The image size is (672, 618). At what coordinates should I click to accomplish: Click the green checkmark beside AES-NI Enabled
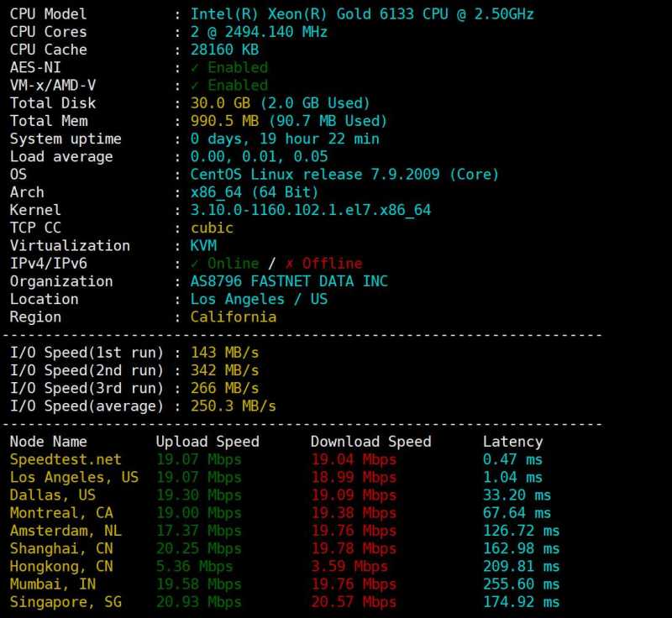pos(195,68)
